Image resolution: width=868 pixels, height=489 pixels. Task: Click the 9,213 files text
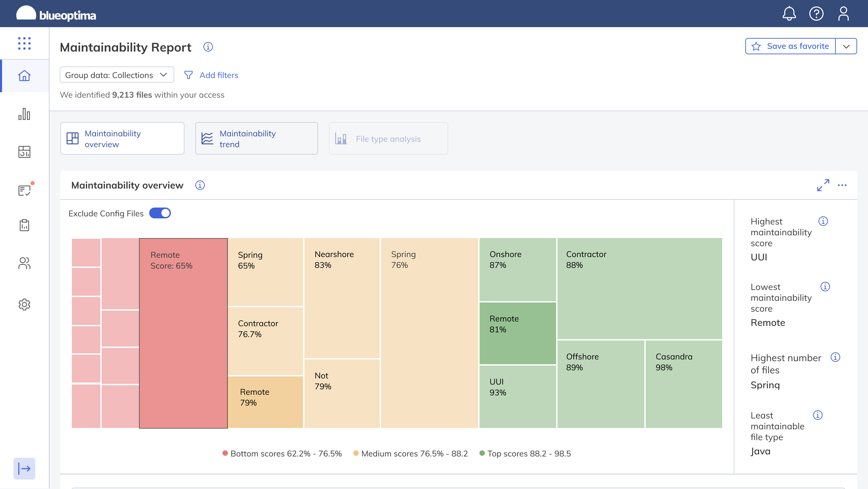(x=132, y=95)
